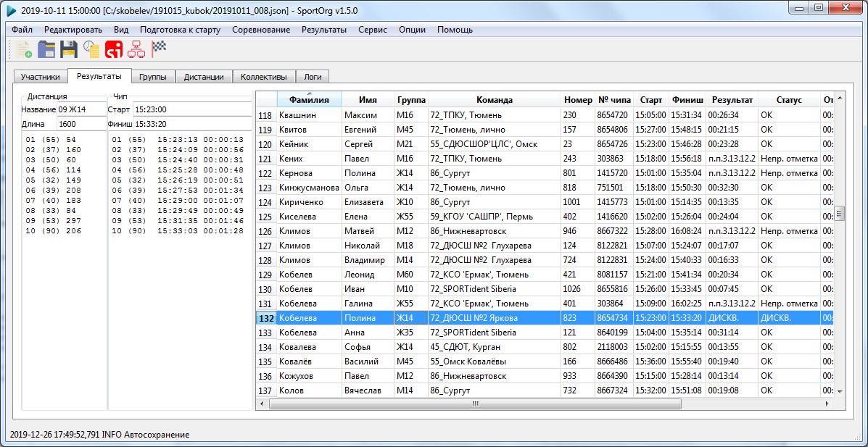Click team 55_СДЮСШОР'ЦЛС', Омск cell

(x=494, y=144)
